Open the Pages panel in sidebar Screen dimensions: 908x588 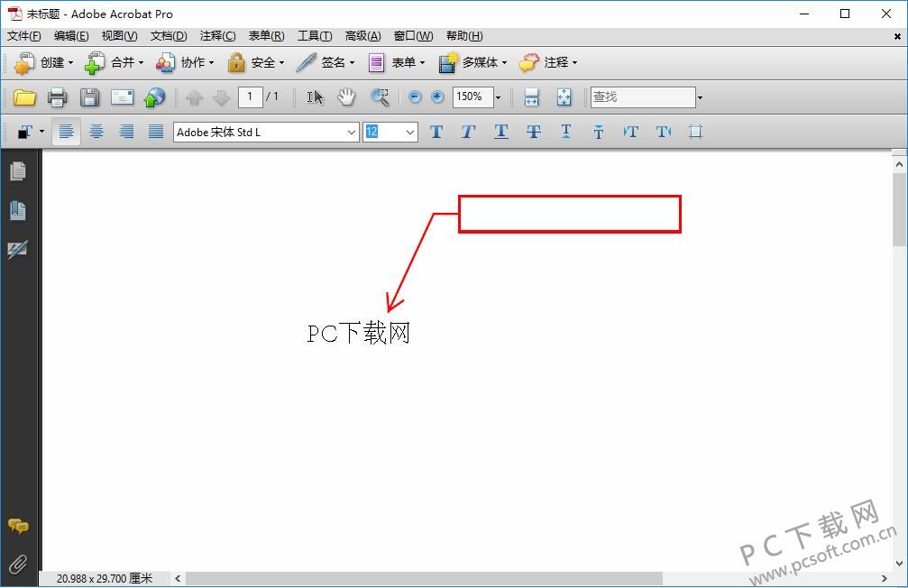click(18, 170)
